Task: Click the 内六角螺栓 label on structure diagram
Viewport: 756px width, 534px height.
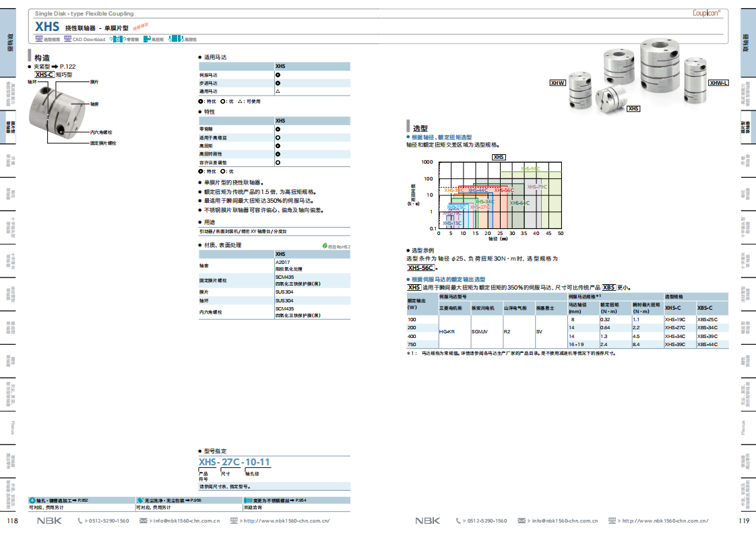Action: coord(101,132)
